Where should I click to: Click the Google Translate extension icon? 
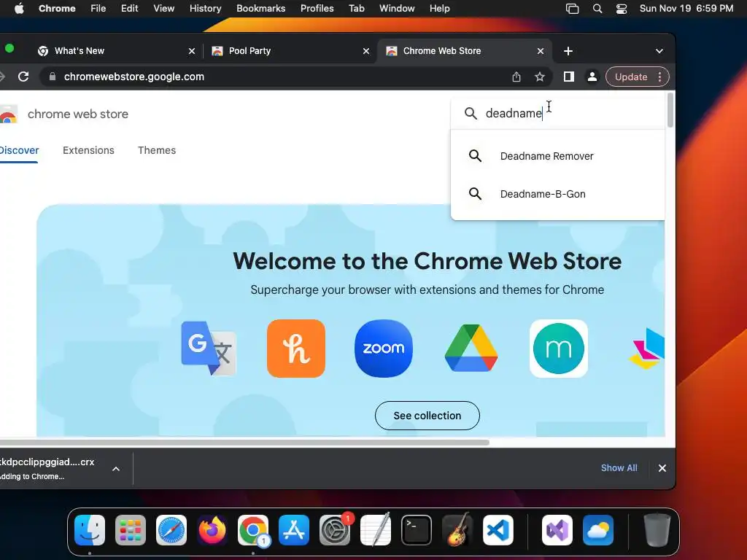208,349
